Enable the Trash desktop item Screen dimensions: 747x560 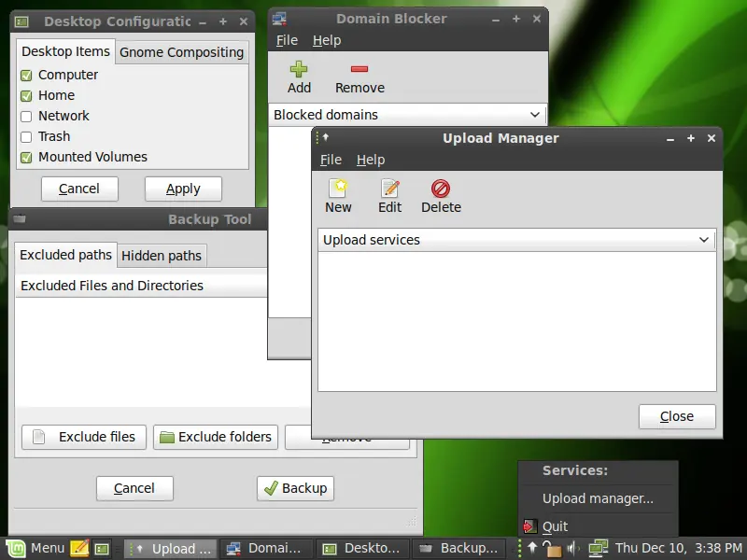pyautogui.click(x=26, y=136)
